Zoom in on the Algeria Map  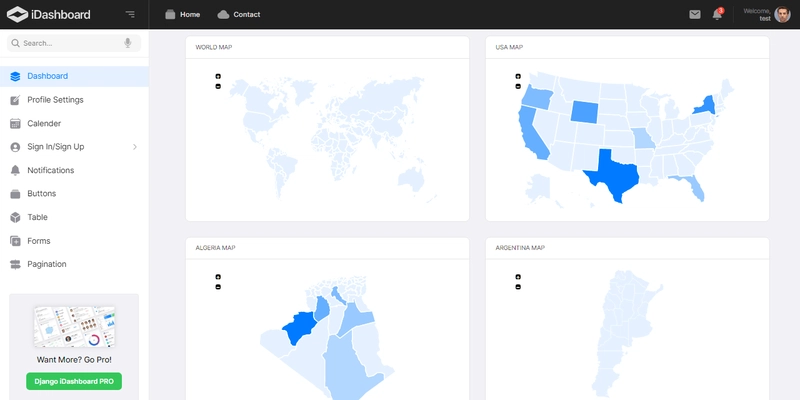point(218,277)
